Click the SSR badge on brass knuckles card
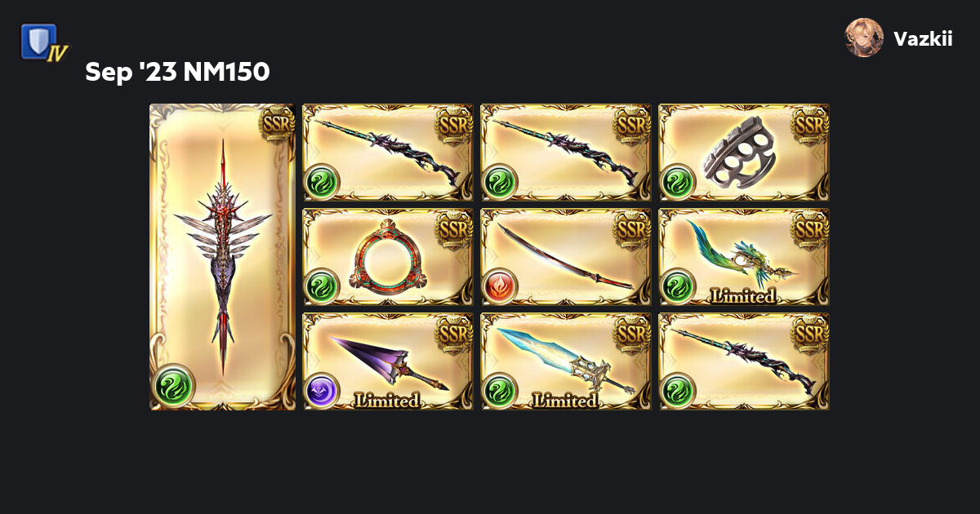980x514 pixels. (x=810, y=125)
